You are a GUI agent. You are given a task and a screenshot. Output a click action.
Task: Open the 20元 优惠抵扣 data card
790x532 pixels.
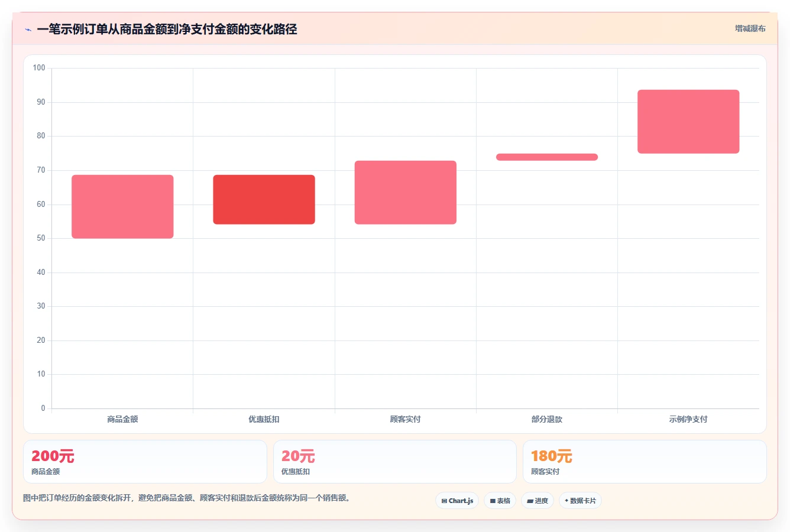pos(395,462)
